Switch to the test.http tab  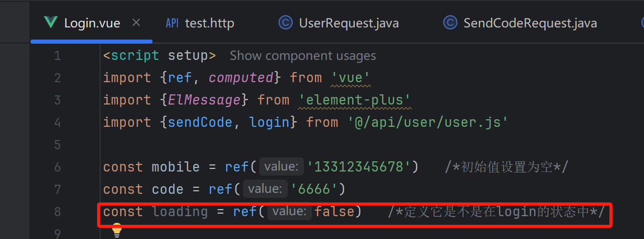coord(209,23)
